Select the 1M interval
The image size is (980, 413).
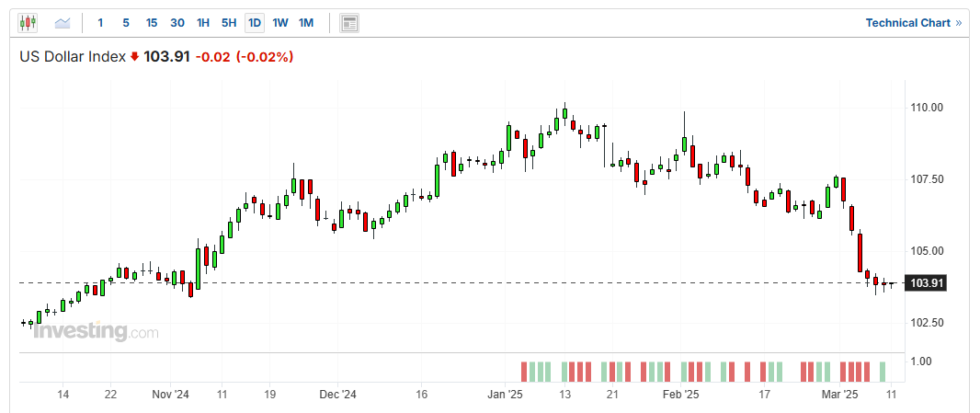point(305,23)
